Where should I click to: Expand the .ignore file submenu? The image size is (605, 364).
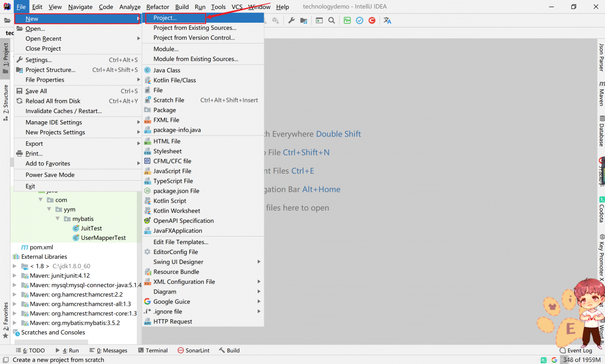pos(203,311)
